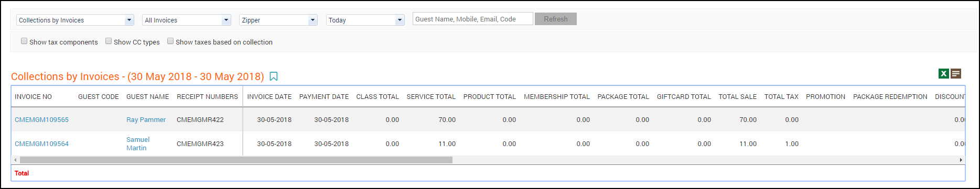Export report to Excel icon
The image size is (980, 189).
click(x=943, y=74)
